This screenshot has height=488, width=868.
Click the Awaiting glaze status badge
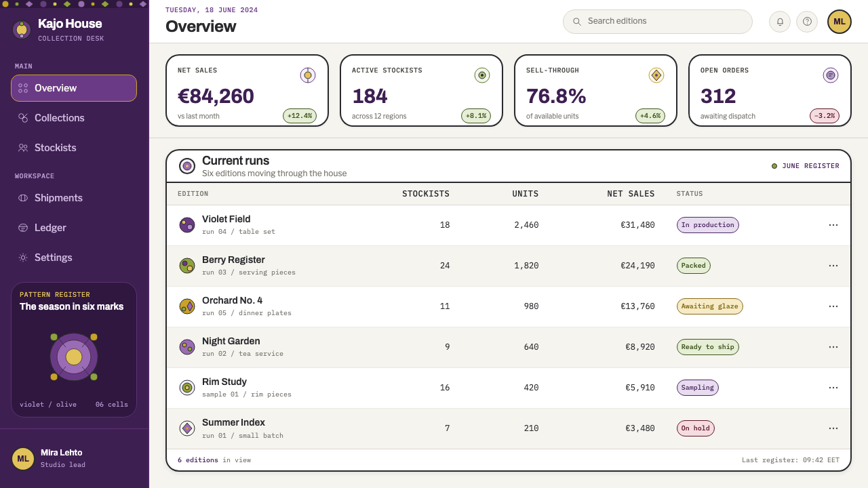[710, 306]
